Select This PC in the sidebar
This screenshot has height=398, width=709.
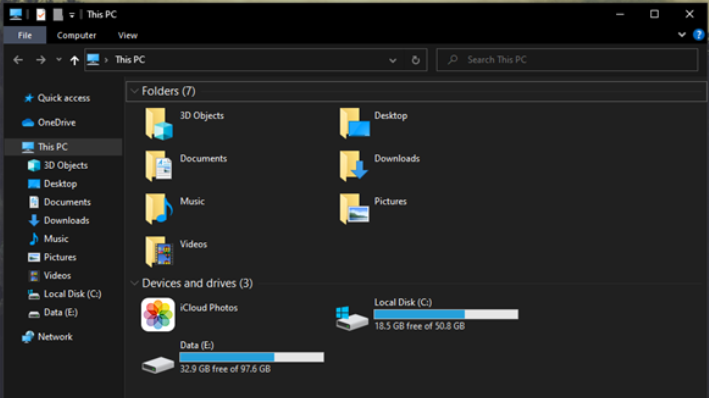[63, 147]
